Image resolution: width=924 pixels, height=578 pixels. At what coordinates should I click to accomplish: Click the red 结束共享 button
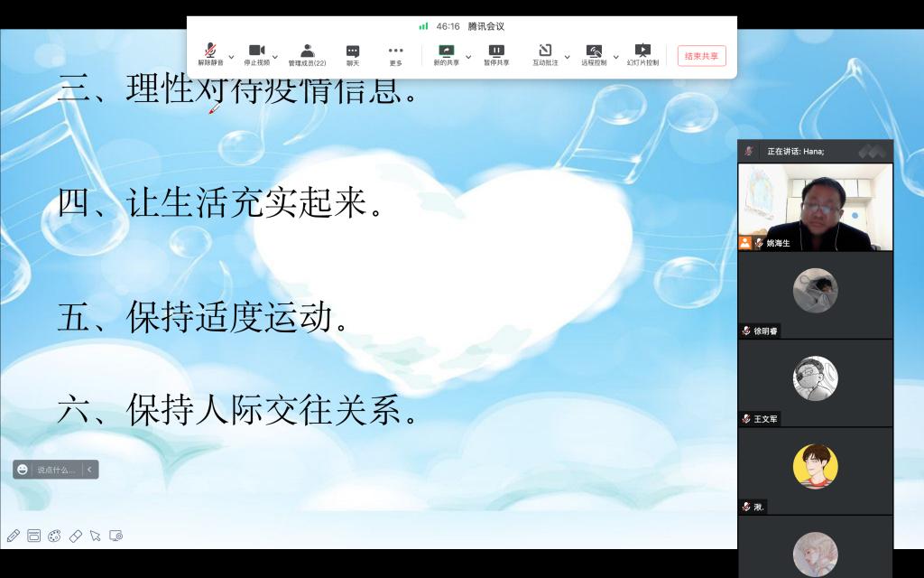[701, 56]
